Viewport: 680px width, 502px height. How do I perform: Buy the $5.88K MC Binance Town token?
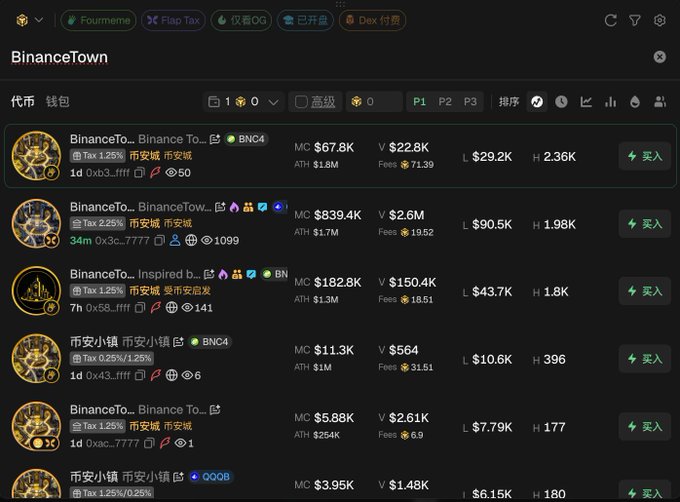coord(645,427)
